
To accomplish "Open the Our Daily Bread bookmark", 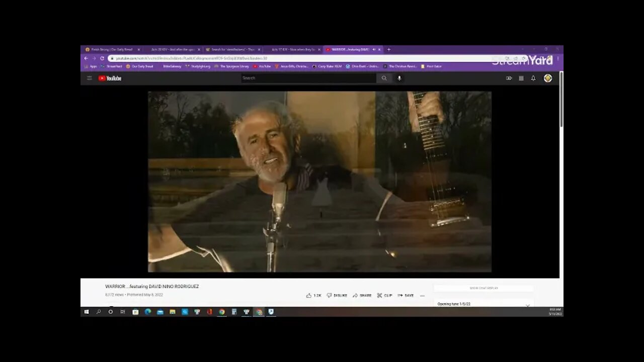I will tap(140, 66).
